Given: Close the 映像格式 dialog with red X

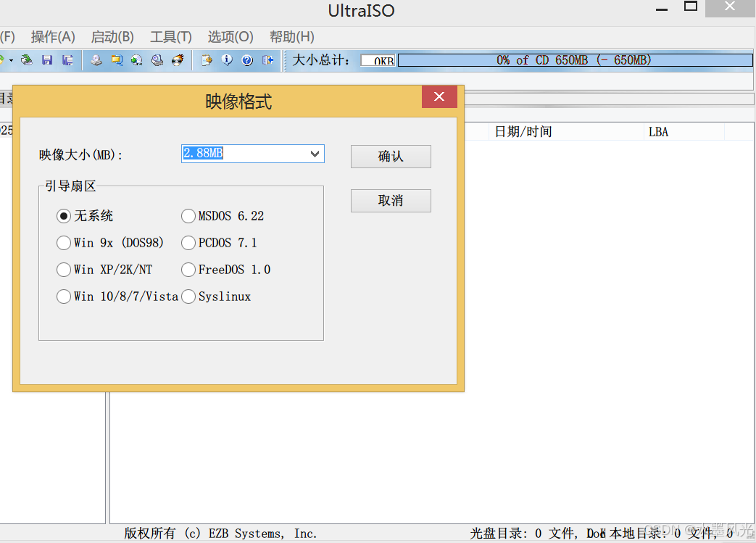Looking at the screenshot, I should (439, 96).
